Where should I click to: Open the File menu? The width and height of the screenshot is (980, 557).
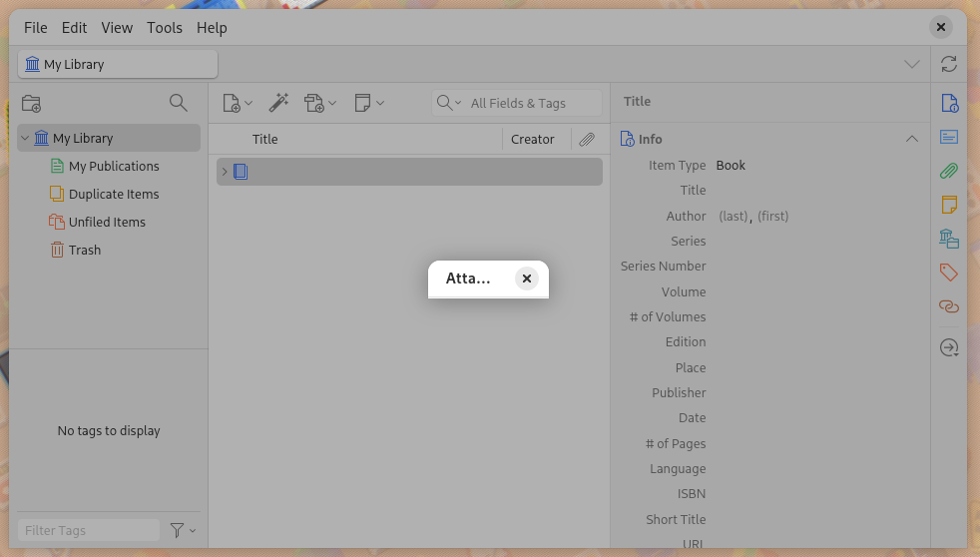(36, 28)
